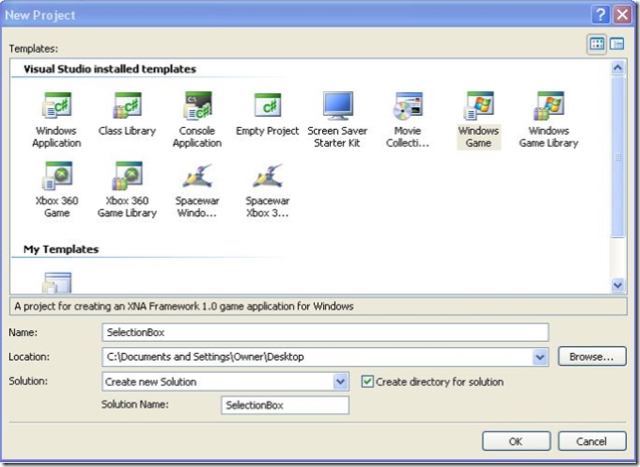Select the Xbox 360 Game template
The image size is (640, 467).
click(57, 189)
